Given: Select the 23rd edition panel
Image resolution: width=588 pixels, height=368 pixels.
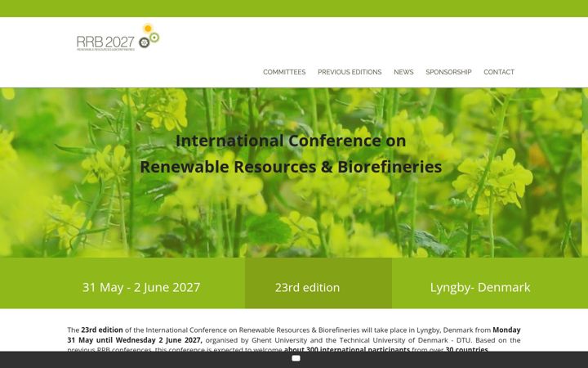Looking at the screenshot, I should click(x=318, y=283).
